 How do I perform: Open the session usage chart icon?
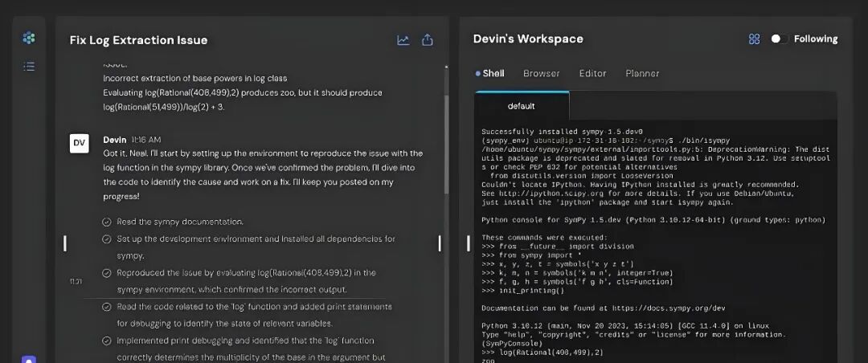pyautogui.click(x=403, y=40)
